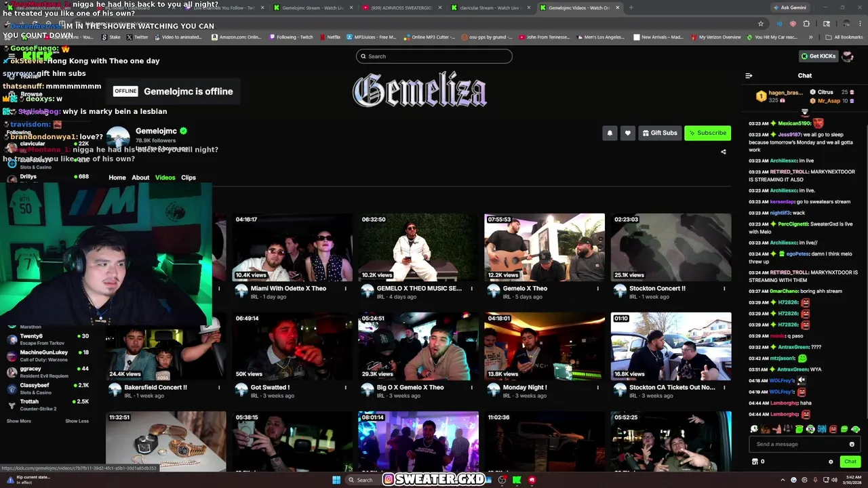Open options menu for Monday Night video
Image resolution: width=868 pixels, height=488 pixels.
coord(597,388)
